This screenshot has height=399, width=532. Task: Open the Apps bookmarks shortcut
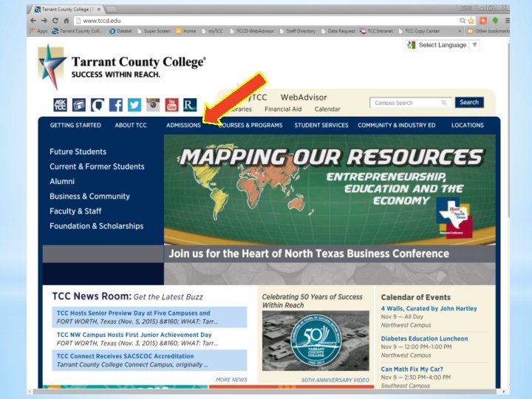pos(38,31)
